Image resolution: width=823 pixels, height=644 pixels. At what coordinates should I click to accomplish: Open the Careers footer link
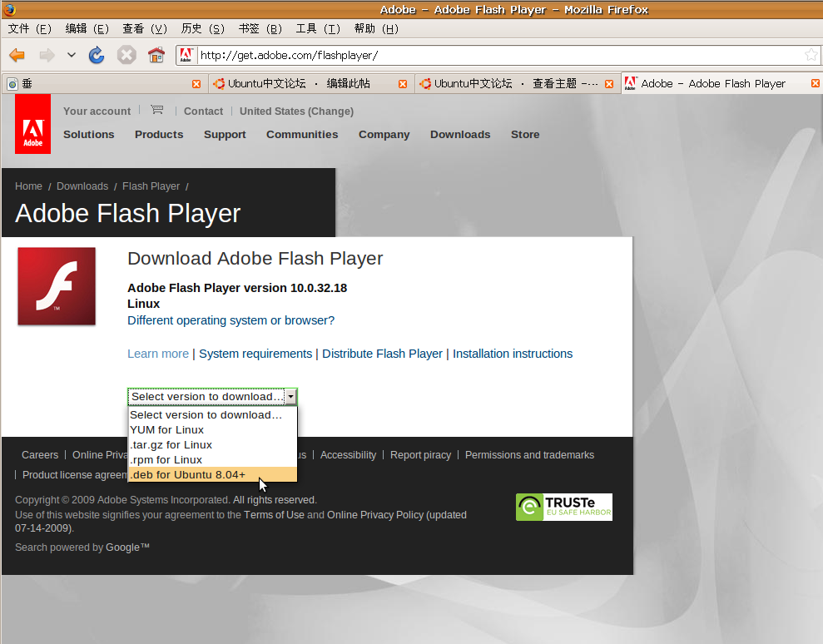pos(40,455)
